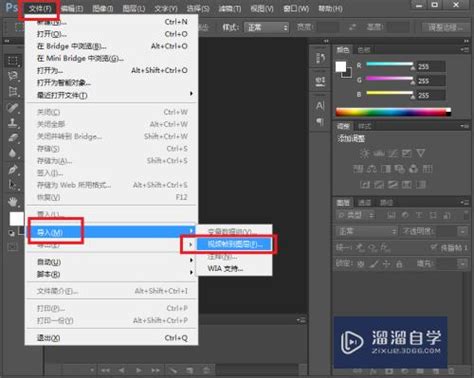
Task: Add a Brightness/Contrast adjustment (sun icon)
Action: (365, 153)
